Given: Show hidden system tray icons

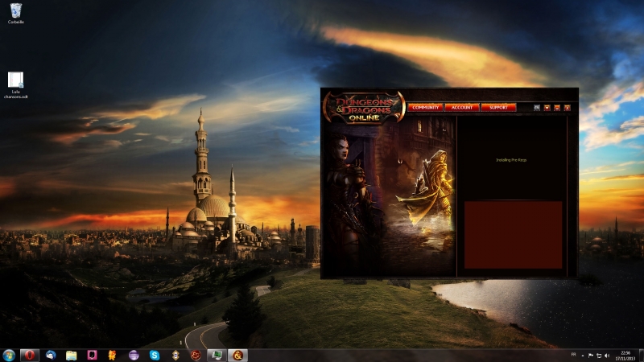Looking at the screenshot, I should (583, 356).
